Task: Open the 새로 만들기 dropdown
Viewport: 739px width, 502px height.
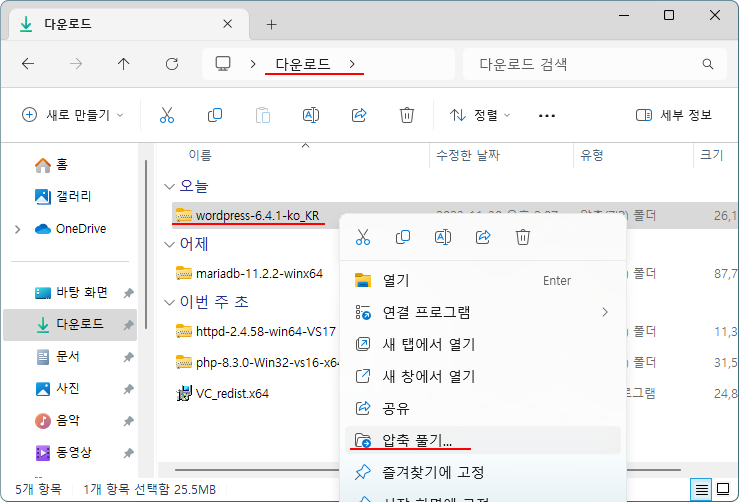Action: click(x=73, y=115)
